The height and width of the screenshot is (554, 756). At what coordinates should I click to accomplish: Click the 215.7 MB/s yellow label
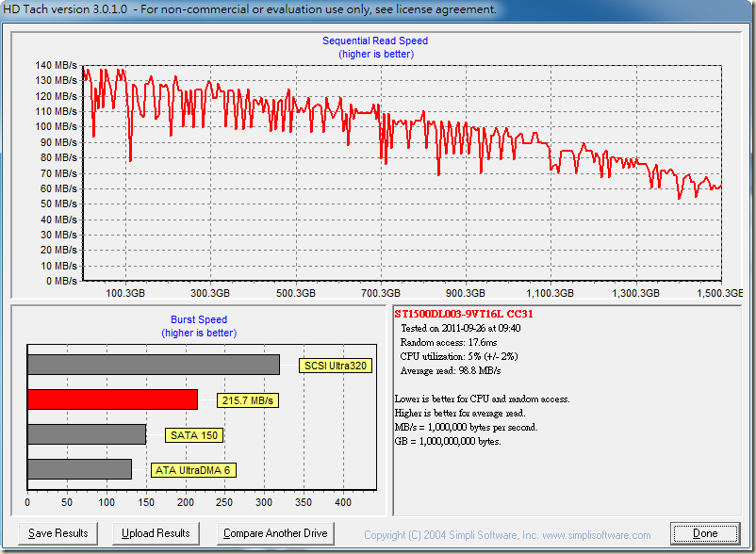pyautogui.click(x=249, y=400)
